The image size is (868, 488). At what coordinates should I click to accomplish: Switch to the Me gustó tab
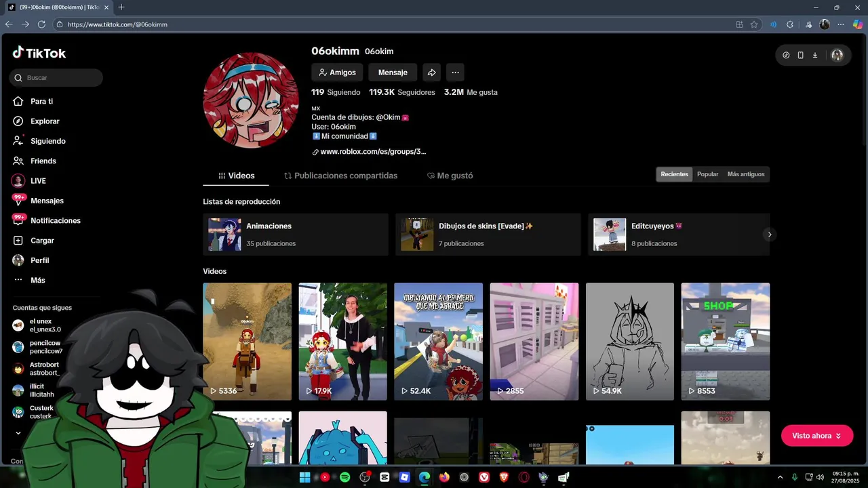click(450, 176)
